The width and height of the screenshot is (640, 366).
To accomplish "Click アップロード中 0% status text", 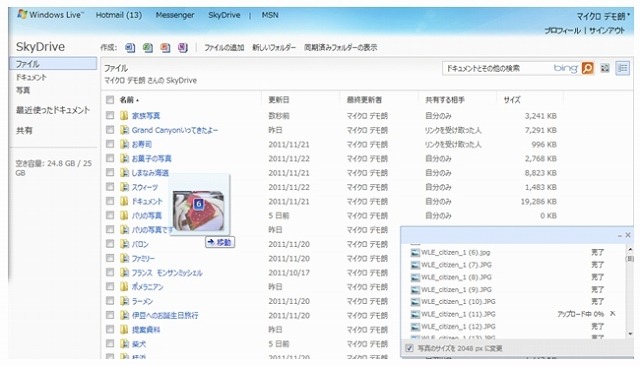I will point(580,314).
